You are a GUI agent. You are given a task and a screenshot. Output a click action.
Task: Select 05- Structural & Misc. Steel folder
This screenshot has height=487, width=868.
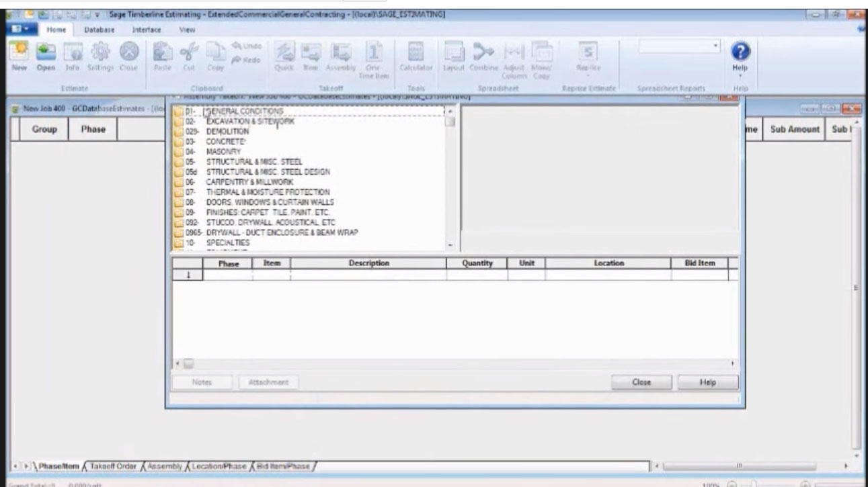tap(238, 162)
